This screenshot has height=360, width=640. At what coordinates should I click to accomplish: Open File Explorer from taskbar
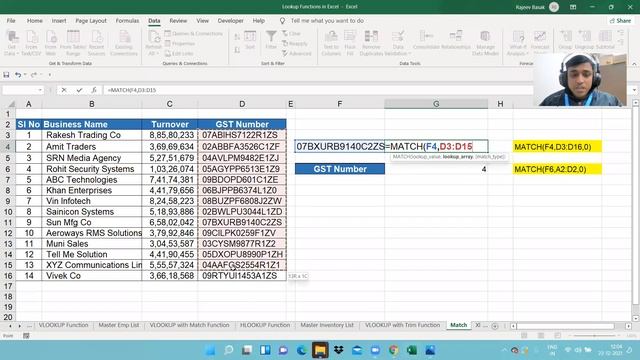(x=320, y=350)
